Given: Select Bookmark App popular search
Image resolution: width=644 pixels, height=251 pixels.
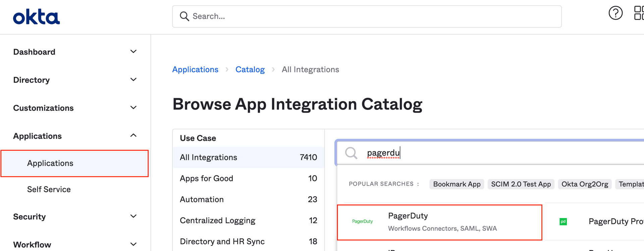Looking at the screenshot, I should 457,184.
